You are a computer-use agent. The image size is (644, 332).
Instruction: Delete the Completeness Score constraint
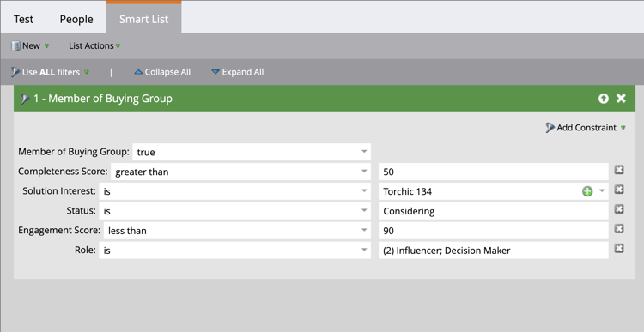click(619, 170)
